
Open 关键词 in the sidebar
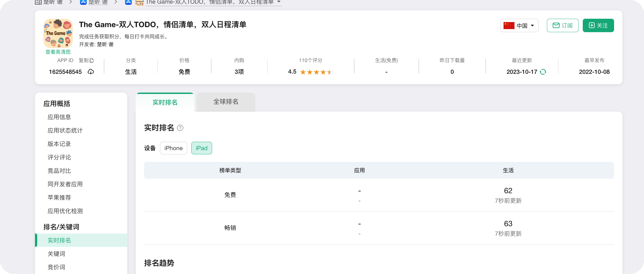[x=56, y=254]
